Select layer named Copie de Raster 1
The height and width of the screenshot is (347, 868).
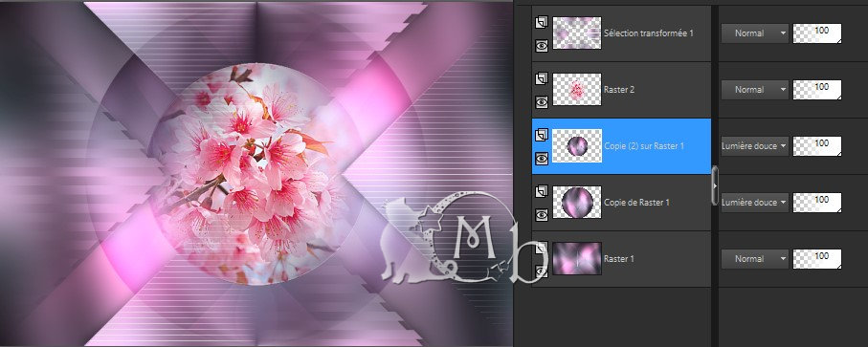coord(636,203)
